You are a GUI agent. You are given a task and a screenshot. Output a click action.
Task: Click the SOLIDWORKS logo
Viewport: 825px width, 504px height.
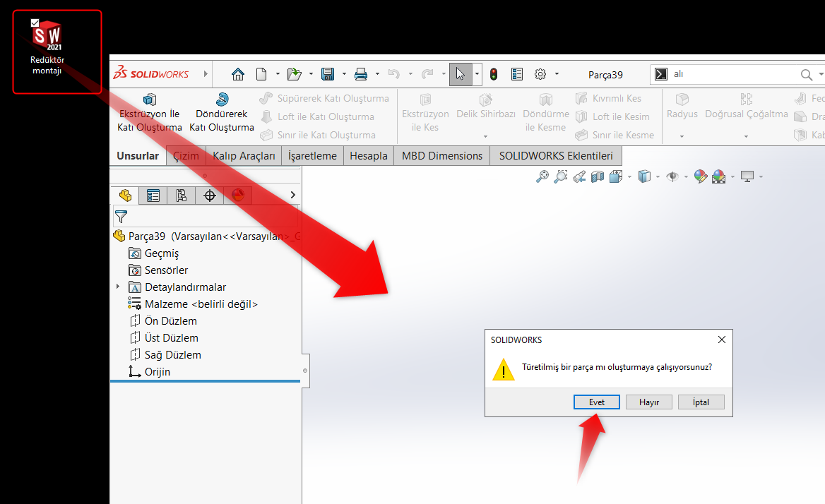pos(151,73)
